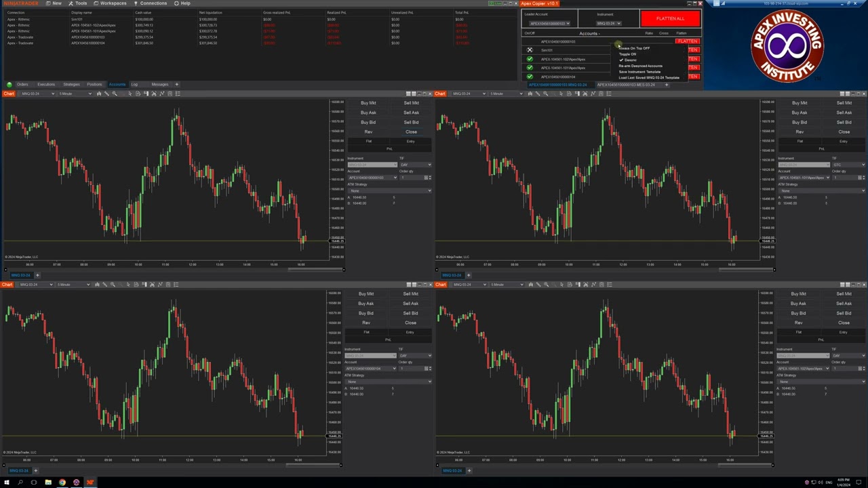
Task: Uncheck Desync in copier context menu
Action: pos(628,60)
